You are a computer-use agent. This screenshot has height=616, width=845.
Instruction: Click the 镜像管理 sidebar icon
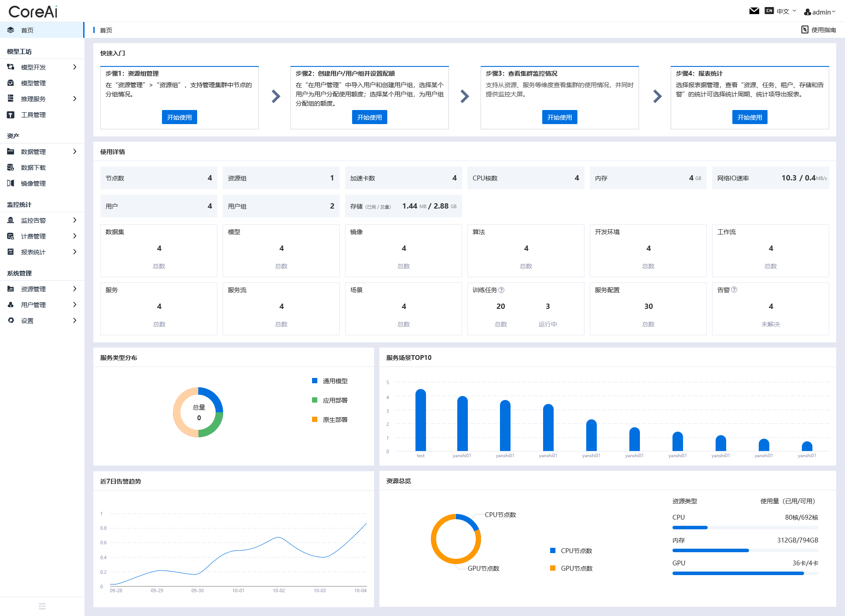coord(11,183)
